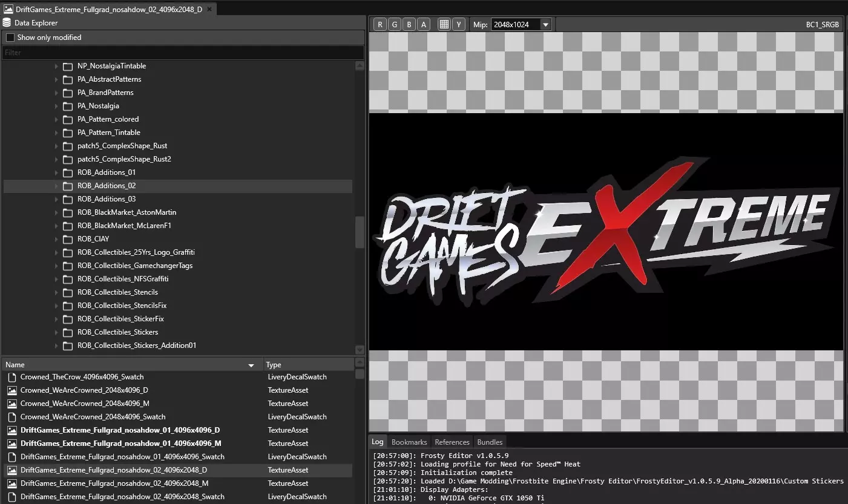
Task: Click the ROB_BlackMarket_McLarenF1 folder icon
Action: (68, 226)
